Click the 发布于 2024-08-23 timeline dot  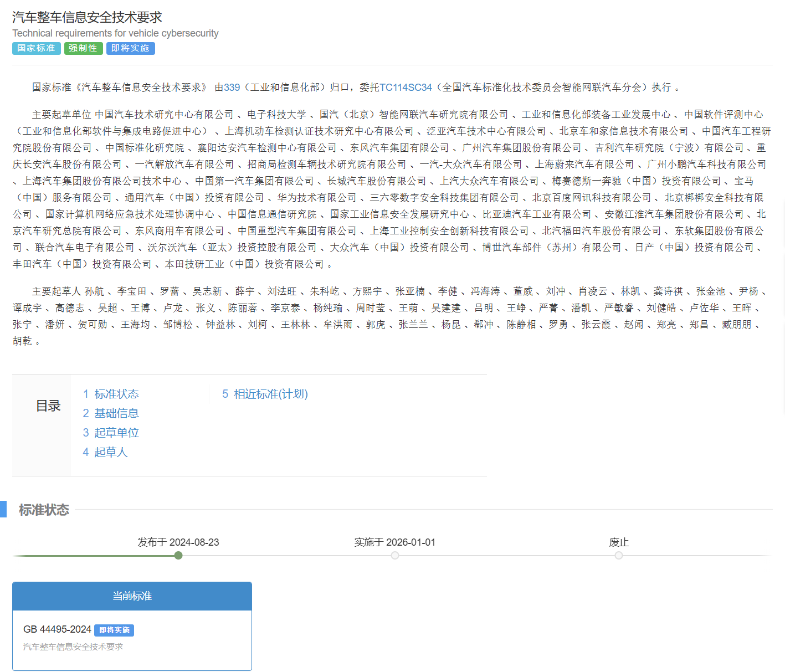(x=178, y=556)
